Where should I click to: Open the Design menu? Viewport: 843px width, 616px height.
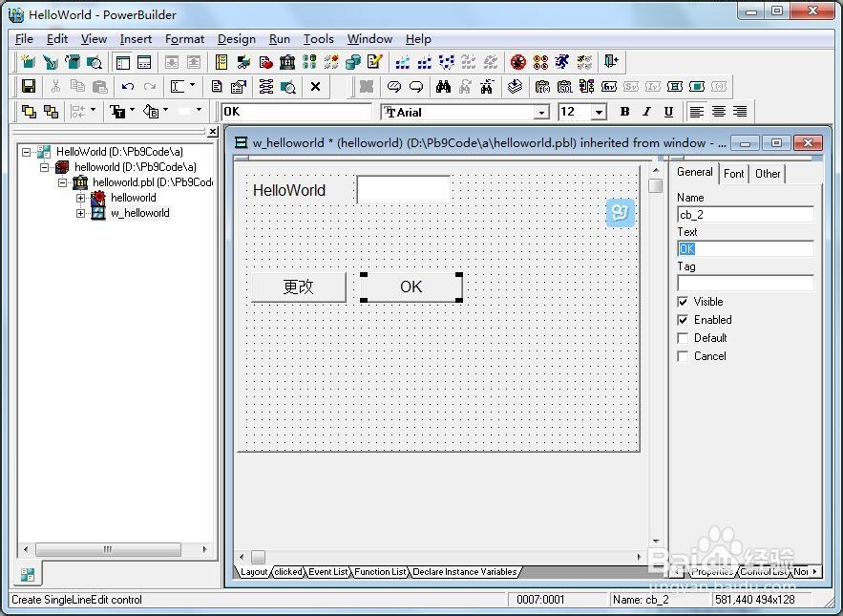click(x=237, y=39)
